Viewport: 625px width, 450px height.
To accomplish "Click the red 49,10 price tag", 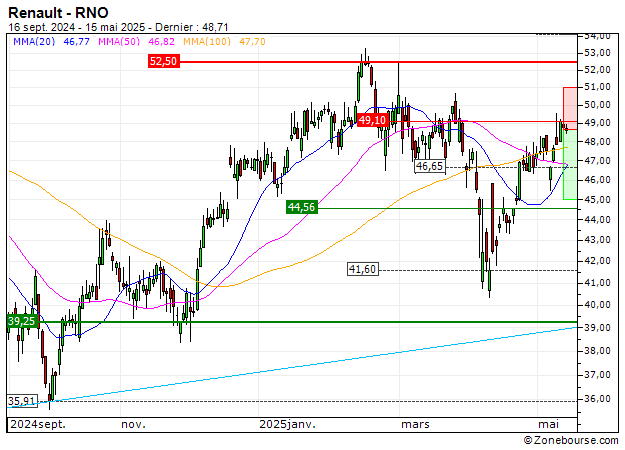I will [x=371, y=120].
